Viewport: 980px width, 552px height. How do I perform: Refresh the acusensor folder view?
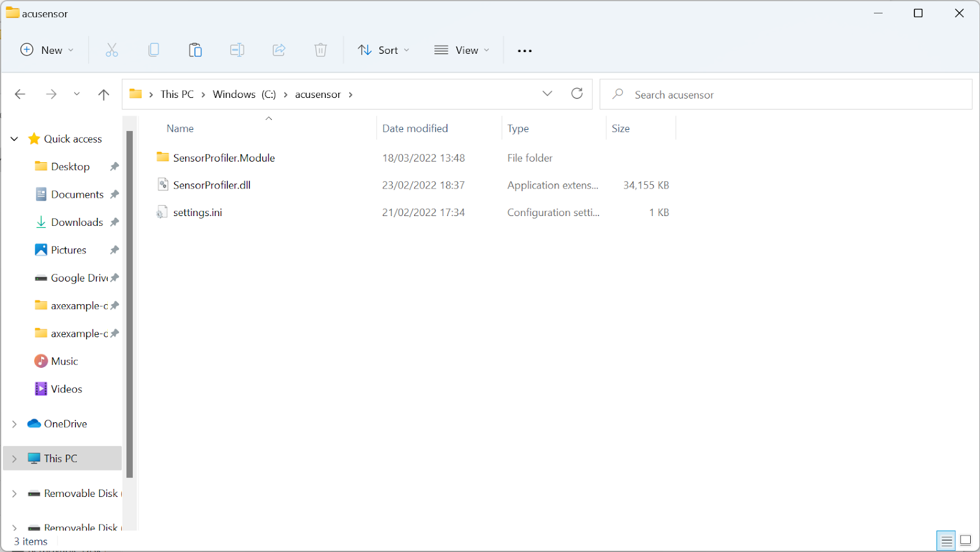tap(577, 94)
